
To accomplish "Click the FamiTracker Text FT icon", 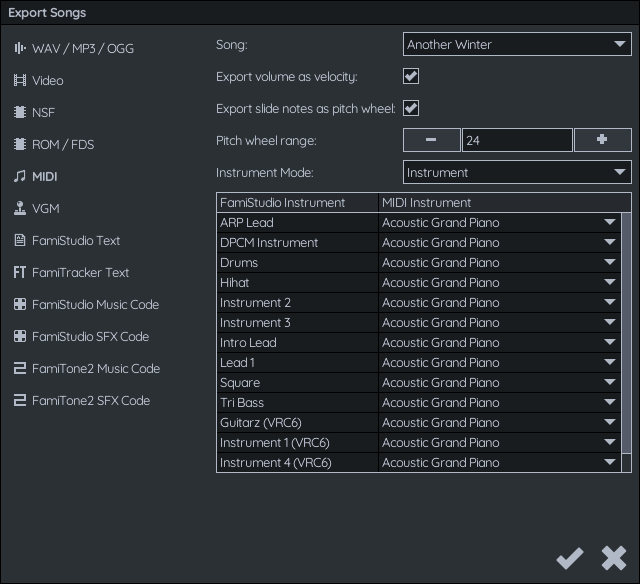I will tap(20, 272).
